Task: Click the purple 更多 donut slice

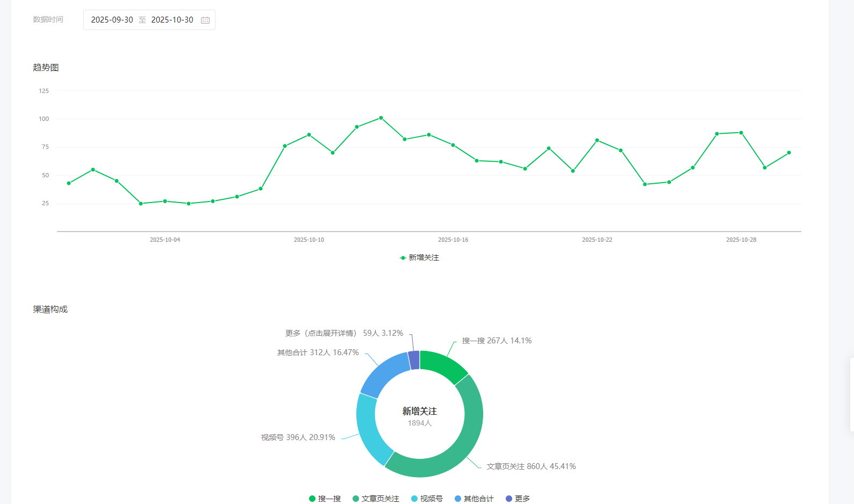Action: point(414,360)
